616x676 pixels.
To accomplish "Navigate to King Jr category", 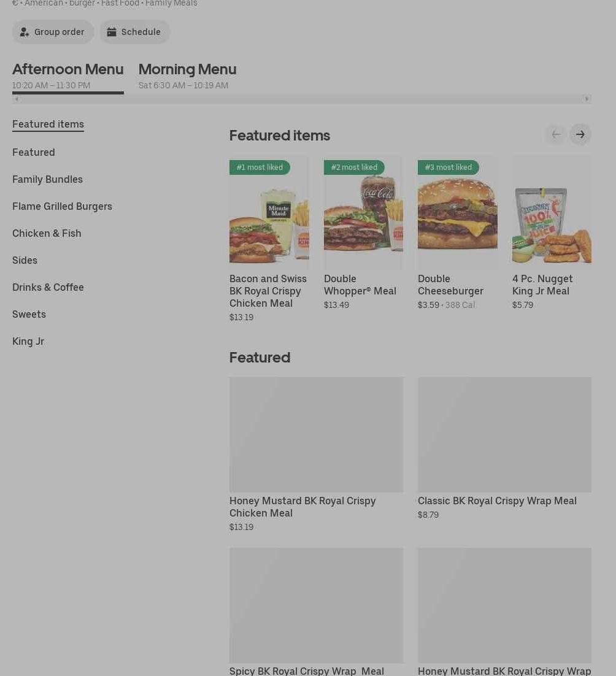I will pyautogui.click(x=28, y=341).
